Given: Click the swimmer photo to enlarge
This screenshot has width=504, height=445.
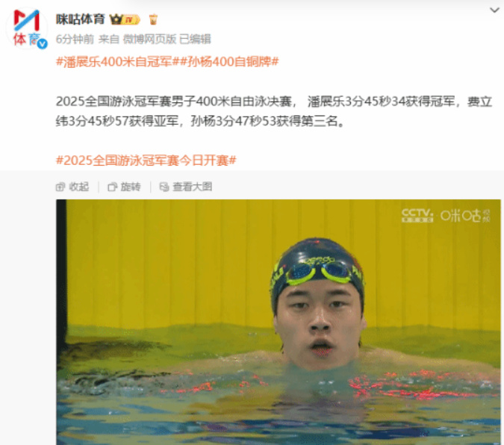Looking at the screenshot, I should (279, 322).
